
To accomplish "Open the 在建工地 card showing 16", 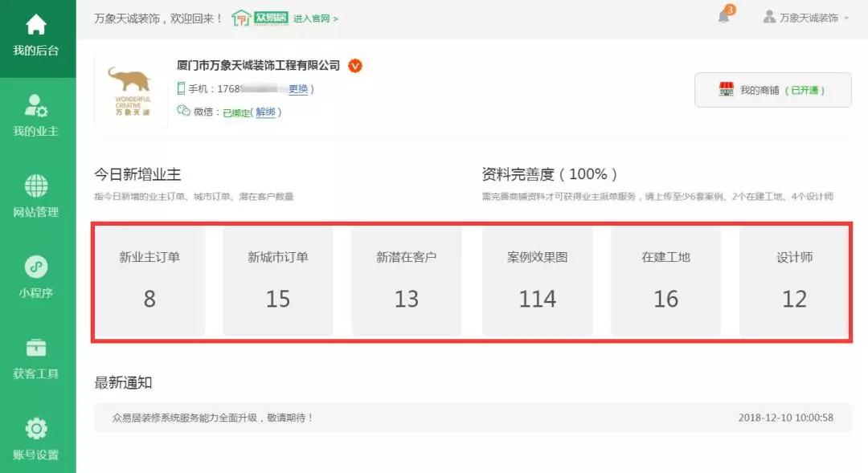I will click(665, 281).
